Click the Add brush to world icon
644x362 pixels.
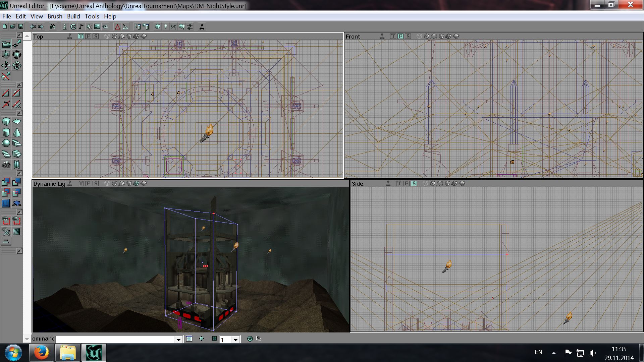6,182
